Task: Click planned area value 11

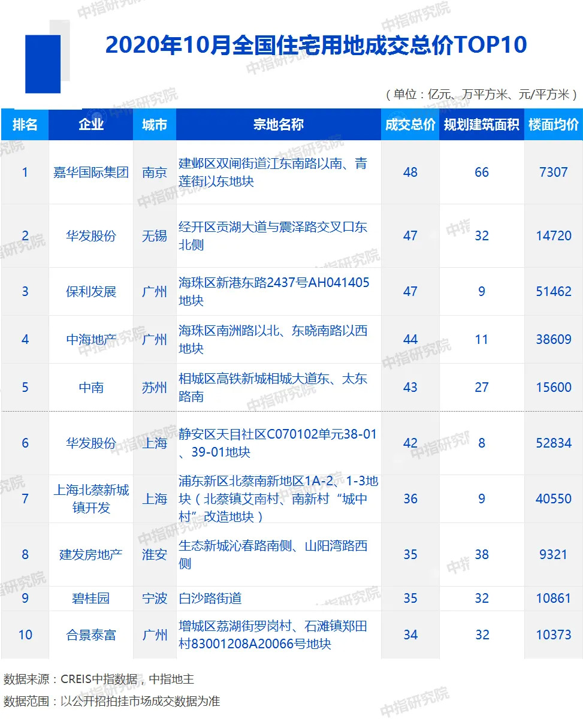Action: [x=482, y=340]
